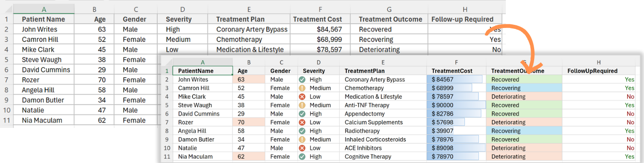Click the 'Patient Name' header cell in plain sheet
The width and height of the screenshot is (644, 163).
tap(43, 19)
